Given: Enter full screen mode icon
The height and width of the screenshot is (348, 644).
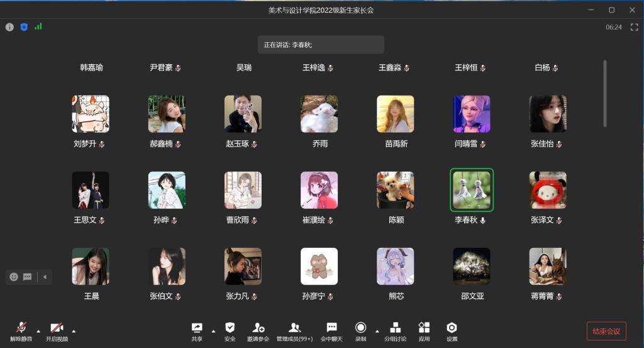Looking at the screenshot, I should 634,27.
